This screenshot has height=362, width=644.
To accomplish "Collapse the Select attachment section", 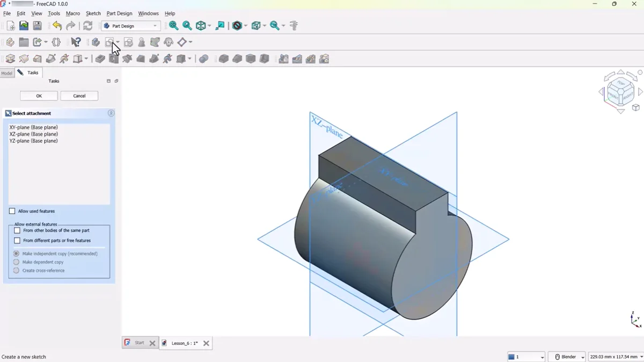I will pos(111,113).
